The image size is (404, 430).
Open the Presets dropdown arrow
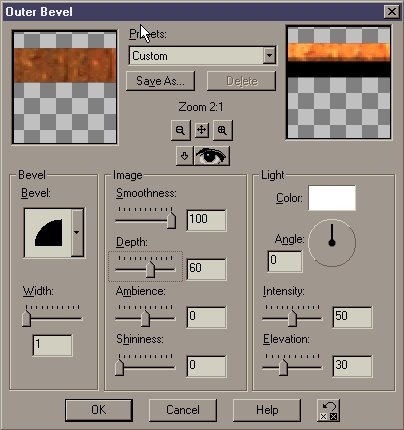(269, 56)
